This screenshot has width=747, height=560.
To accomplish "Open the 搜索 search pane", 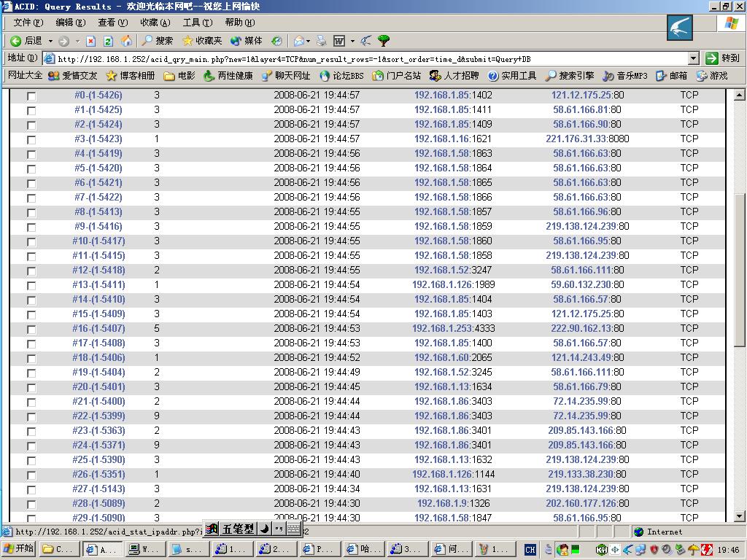I will (x=158, y=41).
